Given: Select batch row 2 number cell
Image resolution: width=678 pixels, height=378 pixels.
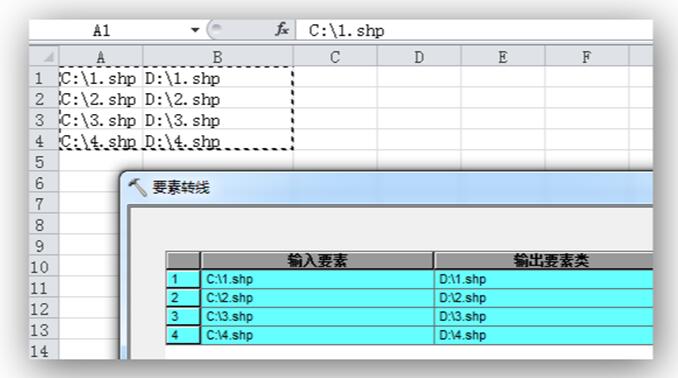Looking at the screenshot, I should [x=183, y=298].
